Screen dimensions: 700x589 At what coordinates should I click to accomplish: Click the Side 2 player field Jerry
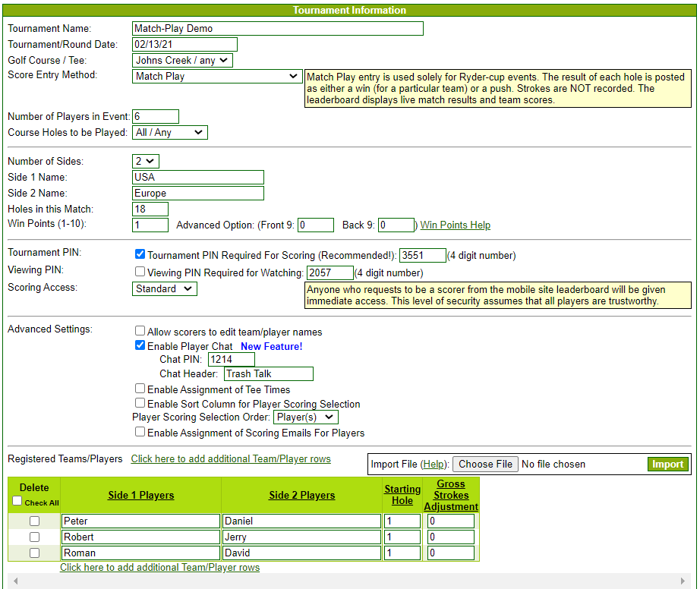click(301, 537)
